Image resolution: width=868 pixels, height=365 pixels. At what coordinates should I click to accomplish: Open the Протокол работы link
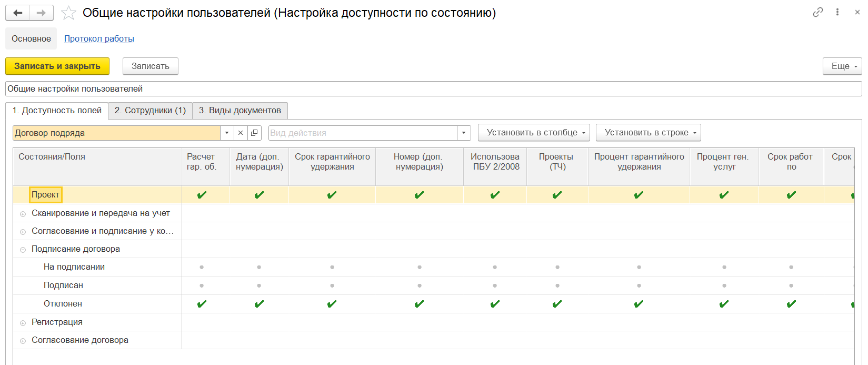point(99,38)
